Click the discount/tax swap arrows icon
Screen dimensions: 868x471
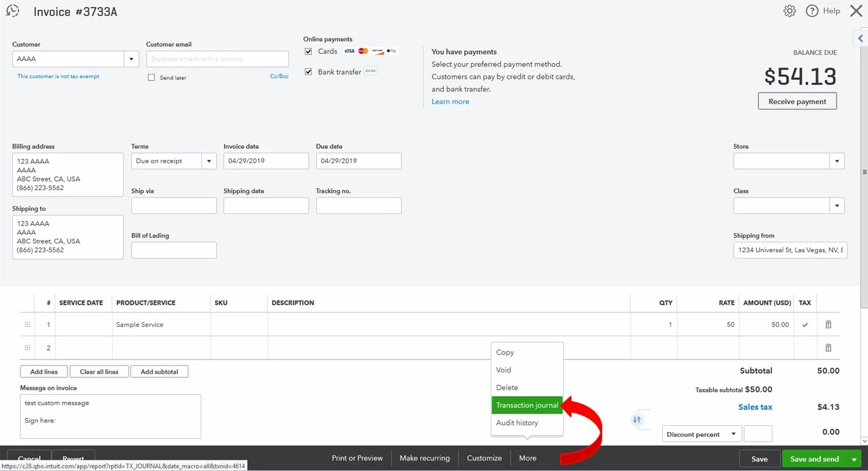(x=637, y=420)
